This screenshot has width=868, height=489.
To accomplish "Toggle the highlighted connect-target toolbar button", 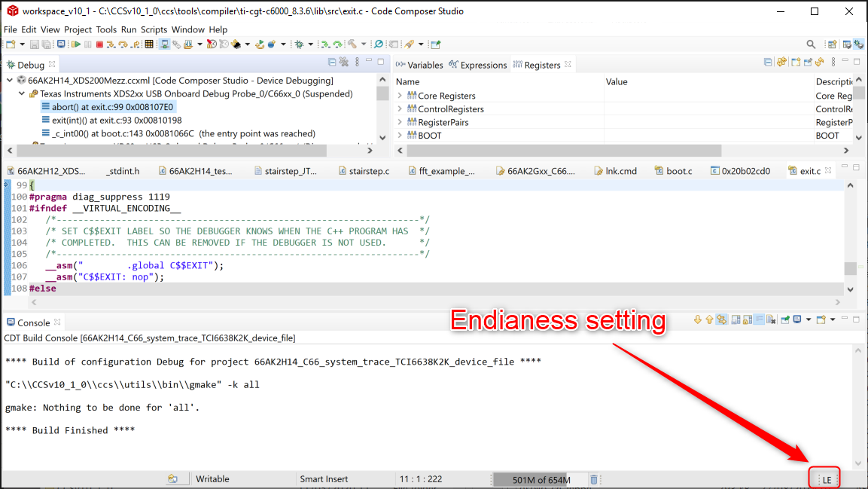I will (164, 44).
